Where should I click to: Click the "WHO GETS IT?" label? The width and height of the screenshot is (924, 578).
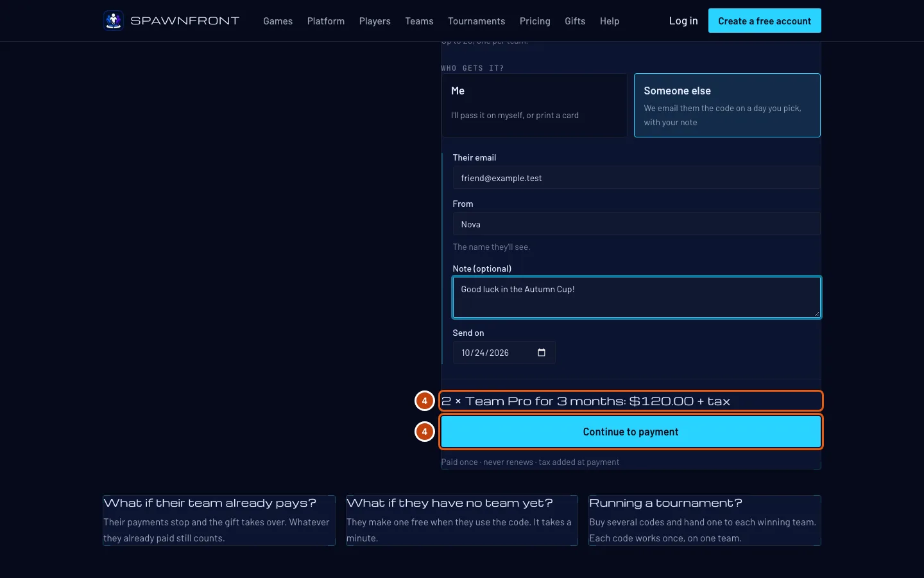tap(472, 68)
